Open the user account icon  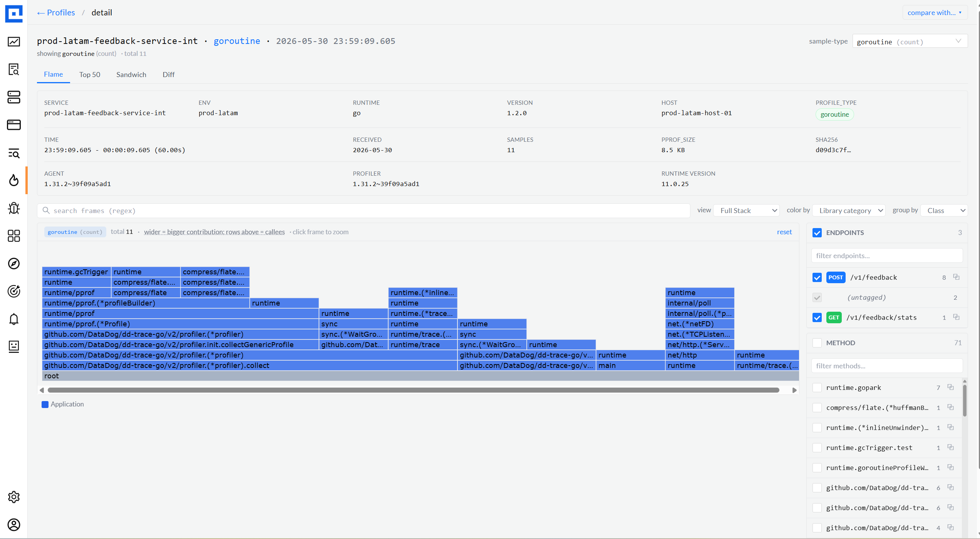(14, 525)
